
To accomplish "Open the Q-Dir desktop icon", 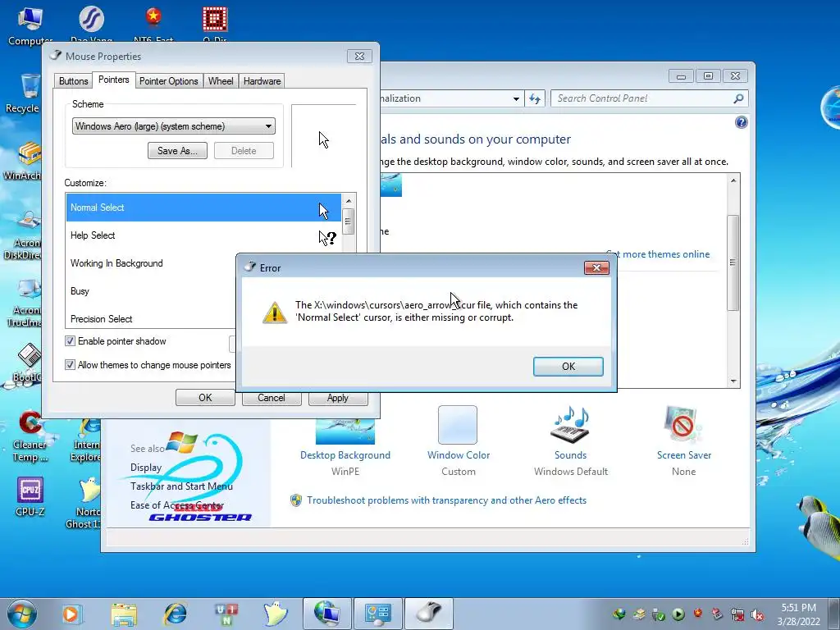I will coord(215,25).
